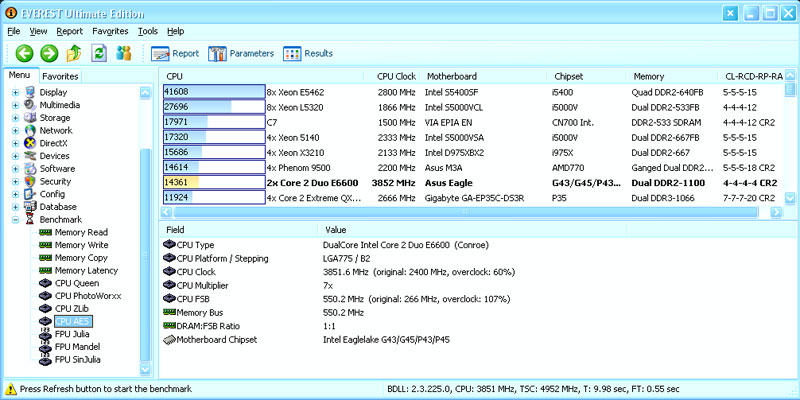Open the Memory Latency benchmark

click(x=86, y=270)
